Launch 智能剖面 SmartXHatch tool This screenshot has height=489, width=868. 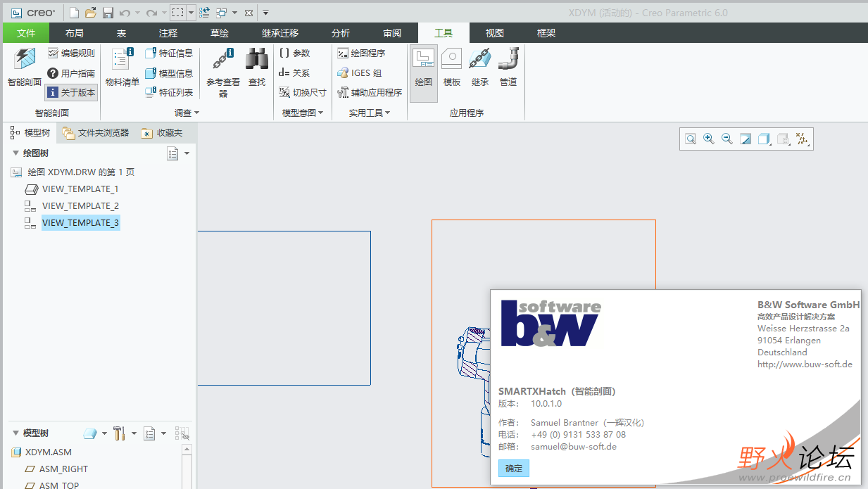click(x=25, y=68)
